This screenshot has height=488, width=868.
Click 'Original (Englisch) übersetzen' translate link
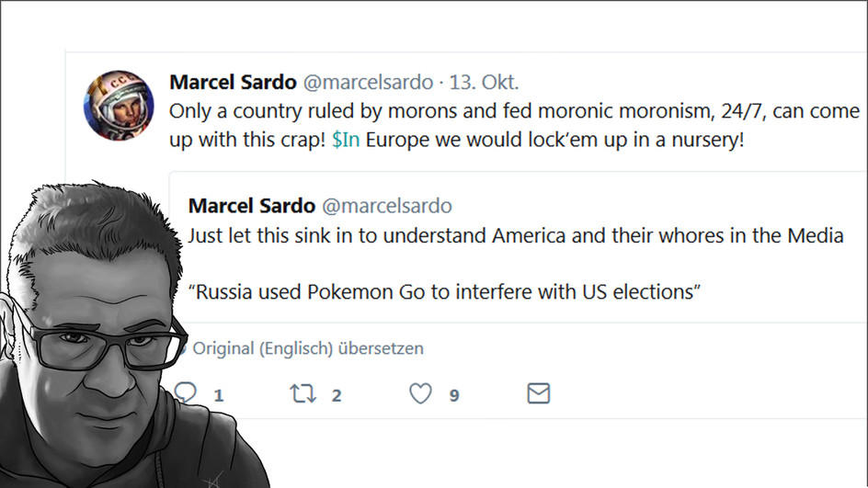[x=307, y=348]
